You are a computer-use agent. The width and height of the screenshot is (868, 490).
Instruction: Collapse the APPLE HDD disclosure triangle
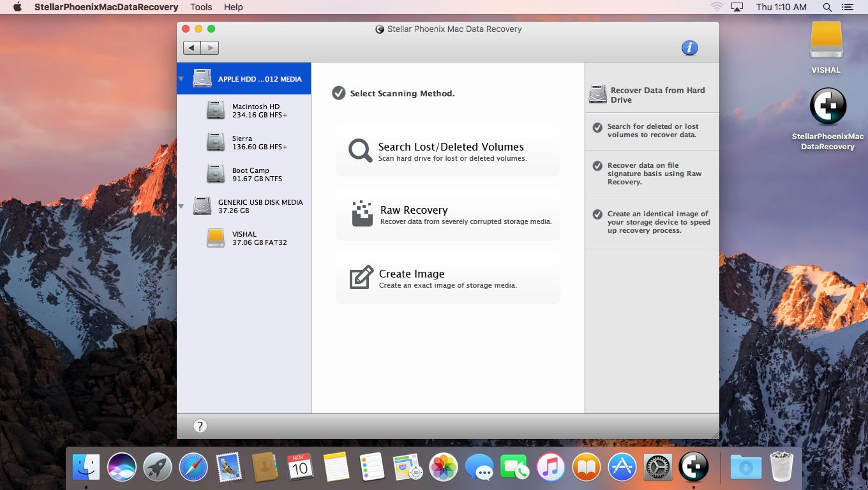click(x=181, y=79)
